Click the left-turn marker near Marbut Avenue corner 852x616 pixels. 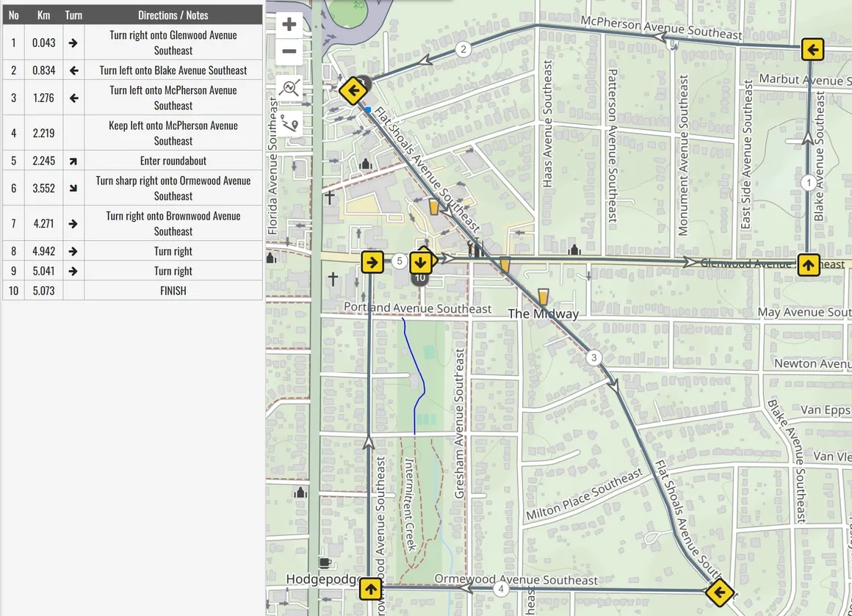812,49
